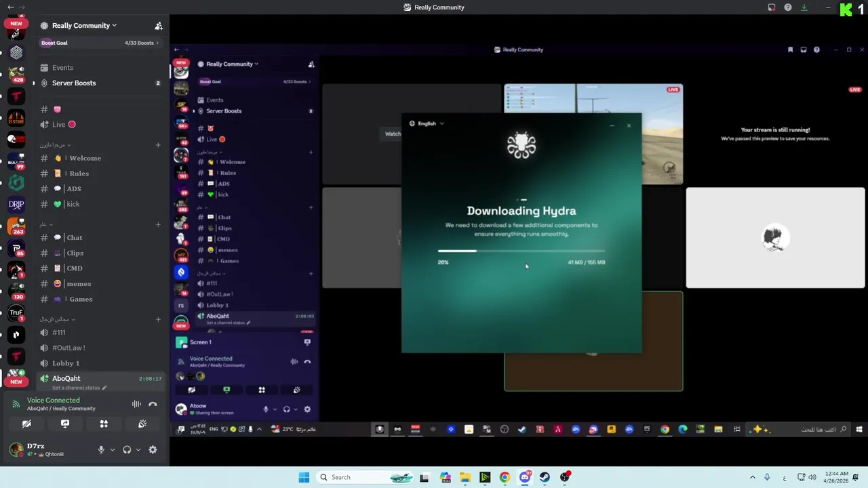Add channel to مرحبا مليون category
Screen dimensions: 868x488
[158, 145]
